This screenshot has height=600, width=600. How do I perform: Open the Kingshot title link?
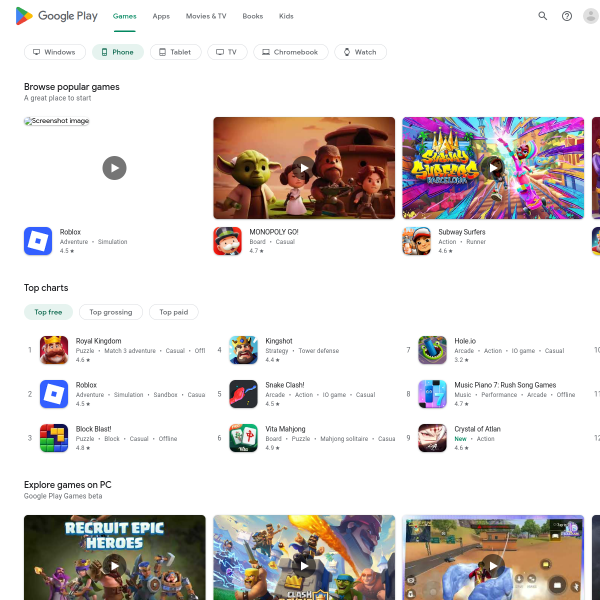pos(279,341)
